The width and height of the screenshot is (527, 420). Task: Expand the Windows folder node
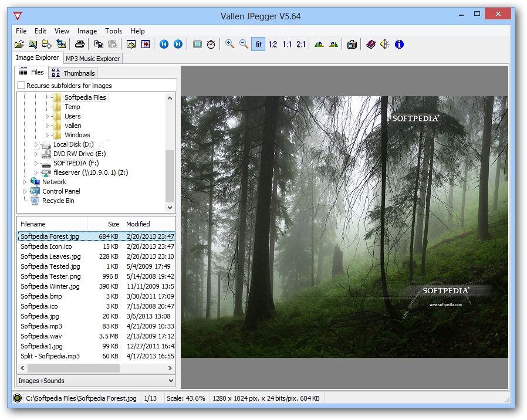click(x=47, y=135)
